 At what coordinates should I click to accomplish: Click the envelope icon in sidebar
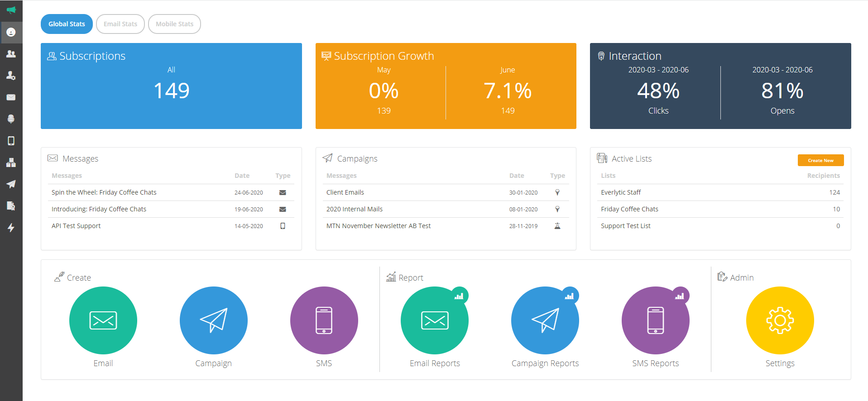point(11,97)
